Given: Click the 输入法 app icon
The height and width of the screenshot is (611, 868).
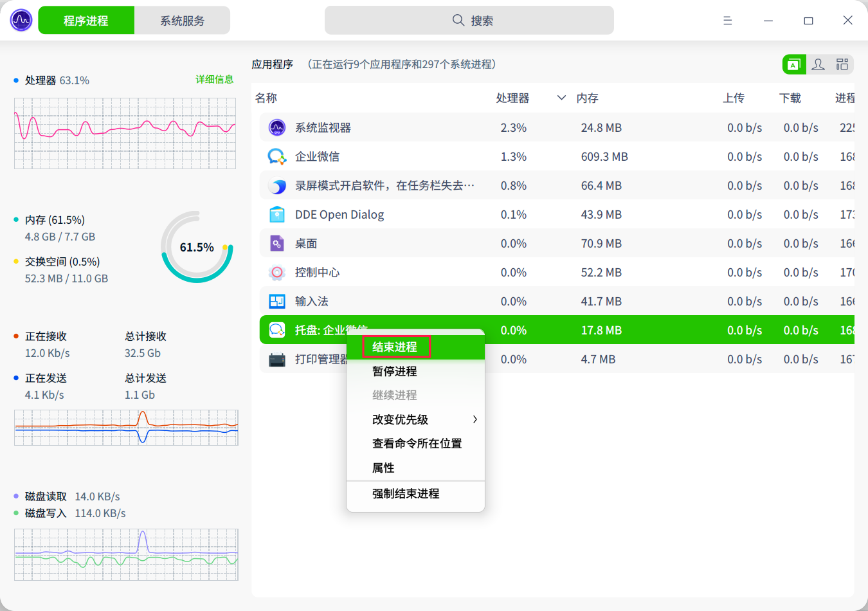Looking at the screenshot, I should 276,302.
